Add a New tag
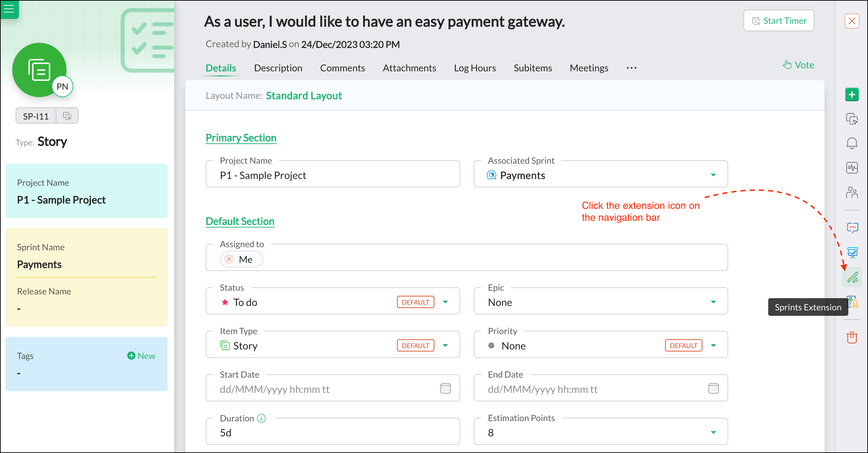The image size is (868, 453). 141,356
